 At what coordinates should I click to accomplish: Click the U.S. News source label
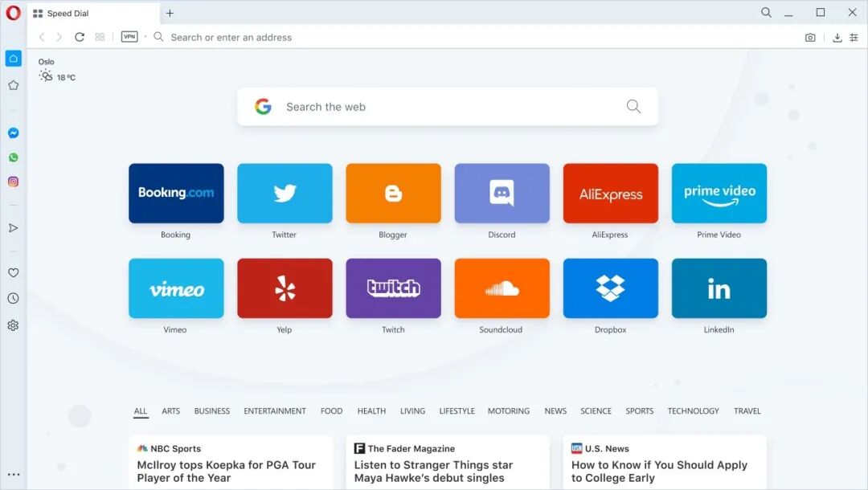pyautogui.click(x=600, y=448)
